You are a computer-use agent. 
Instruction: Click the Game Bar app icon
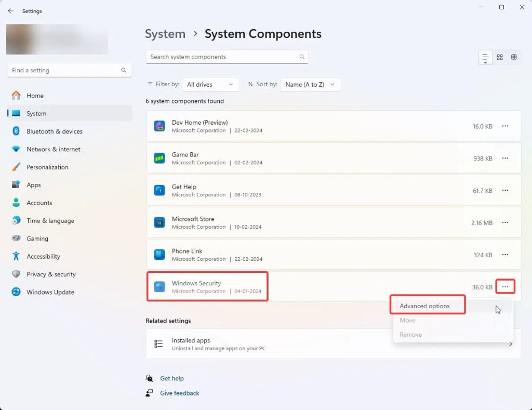(159, 158)
